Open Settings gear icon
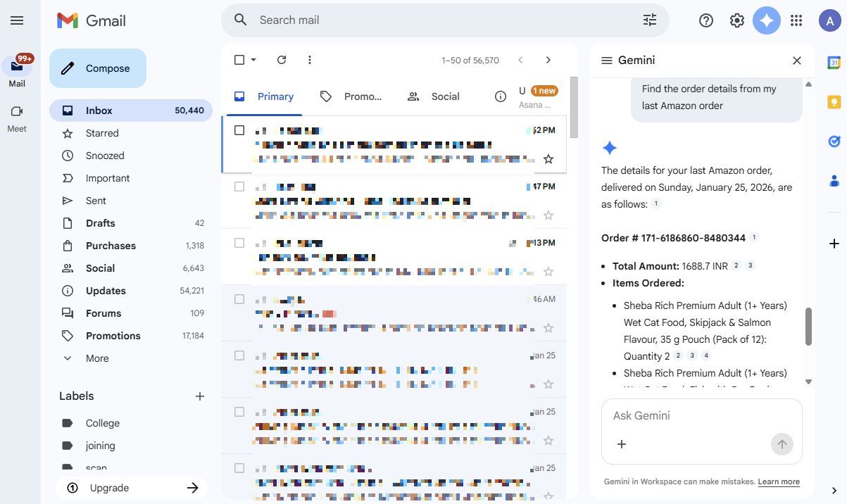The height and width of the screenshot is (504, 847). pyautogui.click(x=737, y=20)
